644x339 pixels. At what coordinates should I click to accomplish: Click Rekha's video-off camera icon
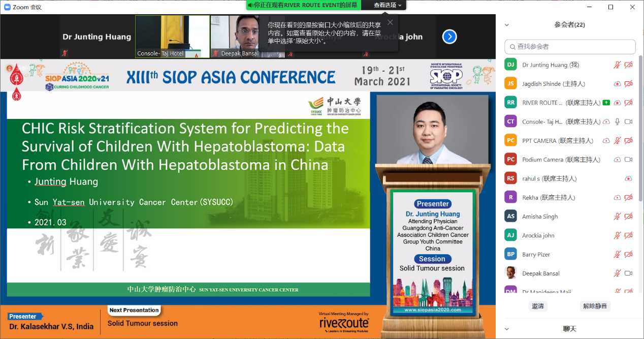pos(628,198)
